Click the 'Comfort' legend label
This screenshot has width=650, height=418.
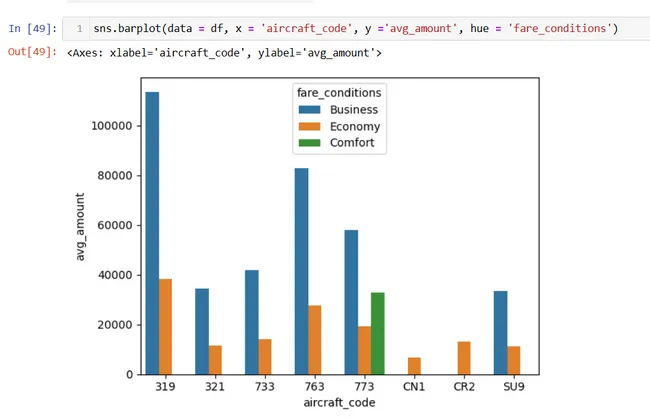click(x=352, y=143)
